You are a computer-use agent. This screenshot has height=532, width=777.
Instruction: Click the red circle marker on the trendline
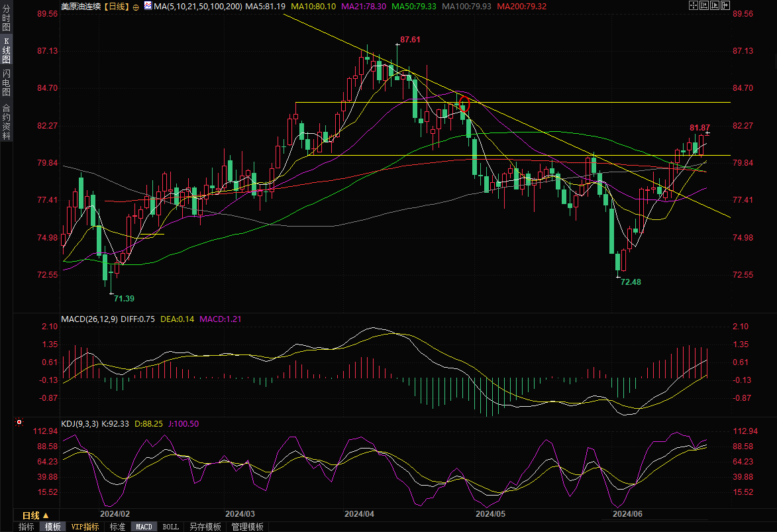coord(464,103)
